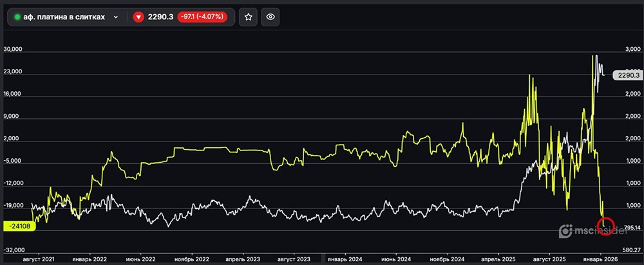This screenshot has height=265, width=644.
Task: Click 'апрель 2025' on the time axis
Action: tap(498, 259)
